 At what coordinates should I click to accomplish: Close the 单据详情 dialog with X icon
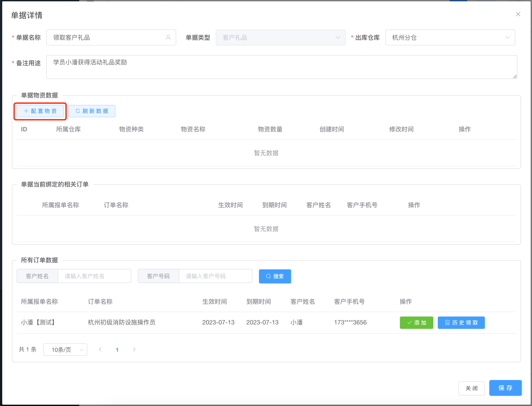(x=518, y=14)
